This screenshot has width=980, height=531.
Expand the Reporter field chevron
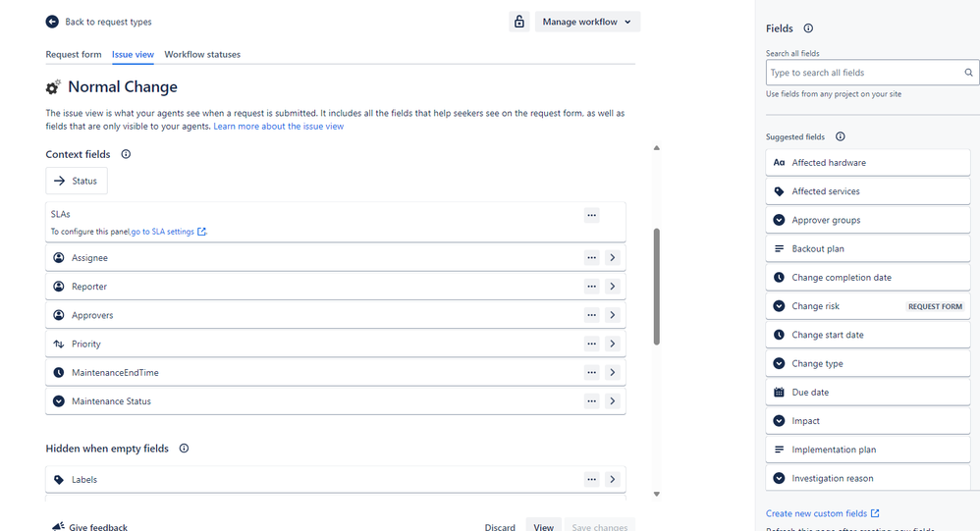[613, 287]
